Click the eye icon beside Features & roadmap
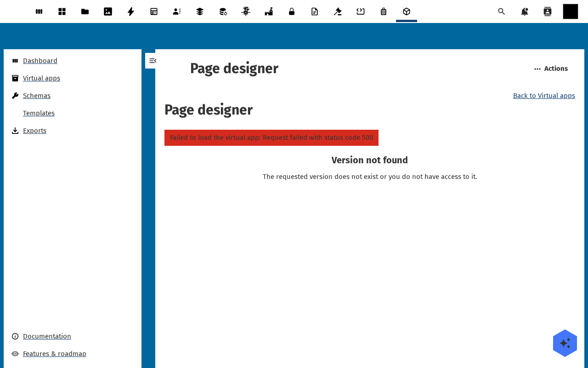 [x=15, y=354]
